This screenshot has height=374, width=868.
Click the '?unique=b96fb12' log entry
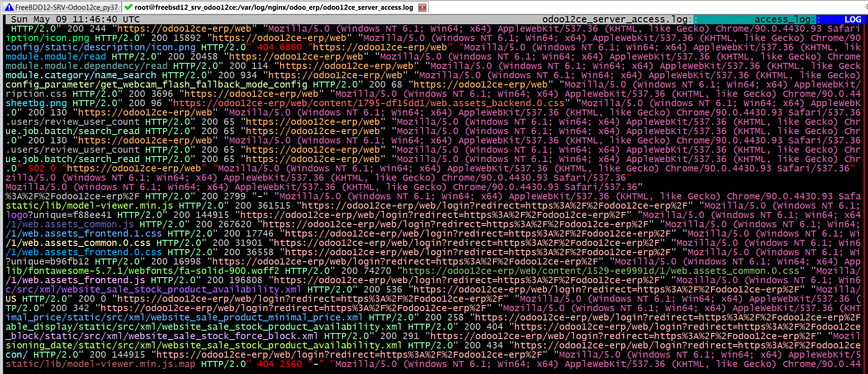click(47, 261)
